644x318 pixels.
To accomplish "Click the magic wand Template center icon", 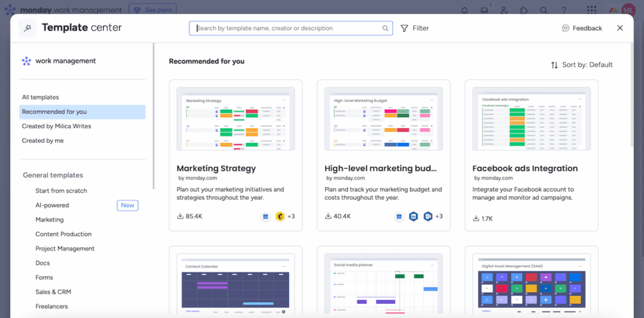I will [x=27, y=28].
